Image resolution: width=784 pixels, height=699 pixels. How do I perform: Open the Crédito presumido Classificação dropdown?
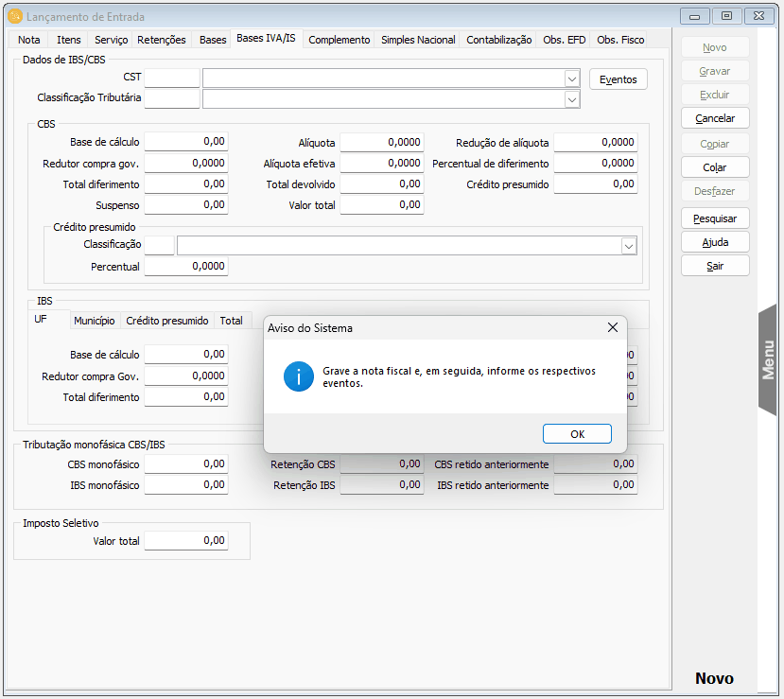tap(628, 246)
